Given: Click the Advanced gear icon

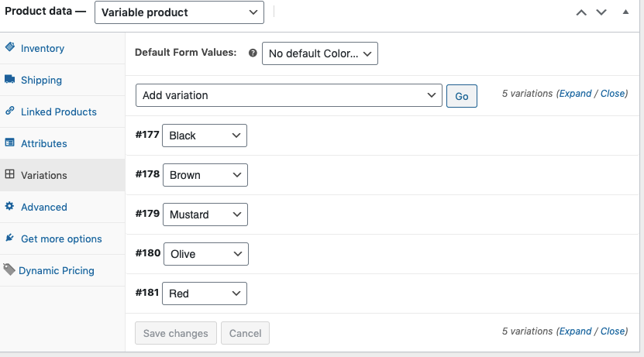Looking at the screenshot, I should point(10,206).
